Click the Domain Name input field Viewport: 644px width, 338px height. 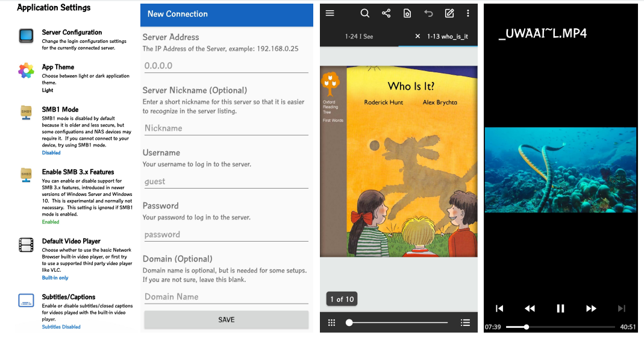(x=227, y=296)
